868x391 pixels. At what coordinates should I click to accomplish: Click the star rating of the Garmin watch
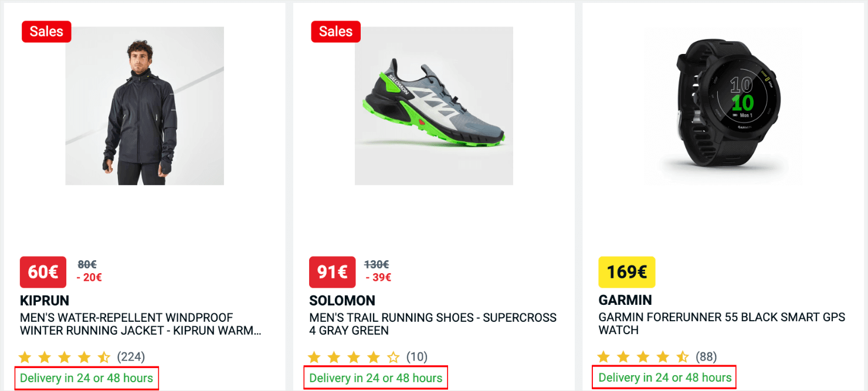[642, 357]
